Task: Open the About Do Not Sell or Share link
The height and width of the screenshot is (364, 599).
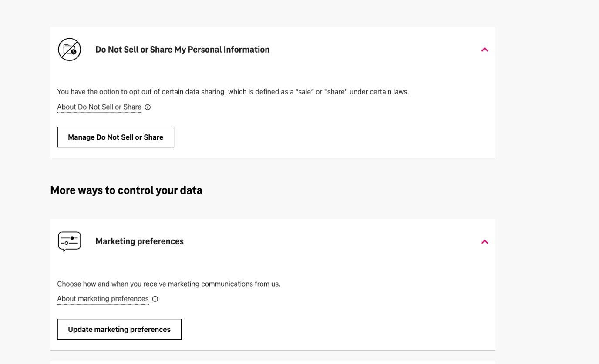Action: (99, 107)
